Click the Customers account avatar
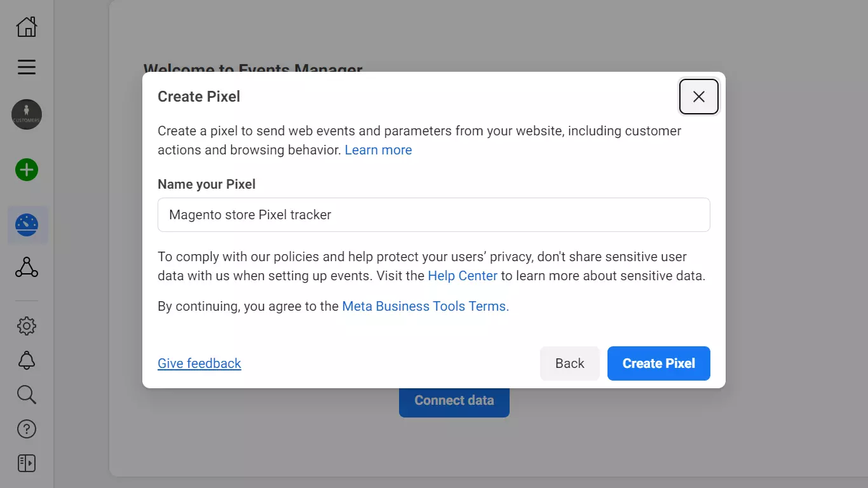This screenshot has height=488, width=868. pyautogui.click(x=27, y=115)
